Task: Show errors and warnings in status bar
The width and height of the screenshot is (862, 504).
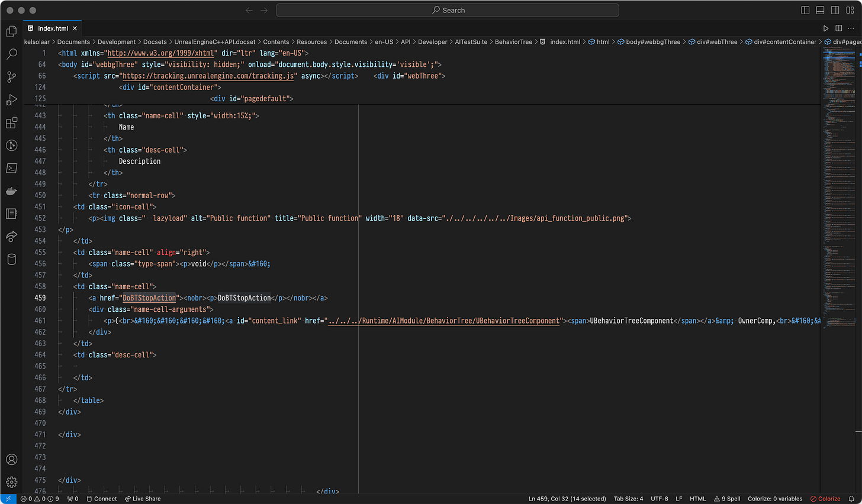Action: click(40, 499)
